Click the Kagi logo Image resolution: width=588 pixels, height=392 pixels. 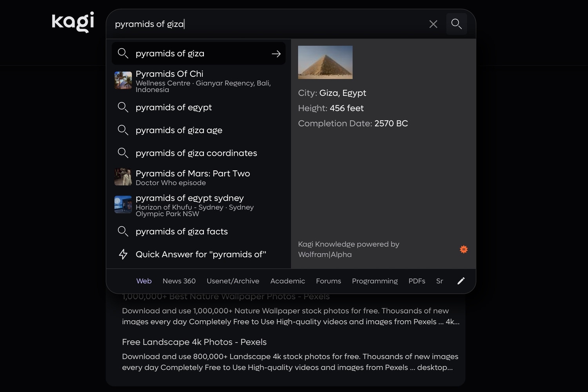(73, 22)
